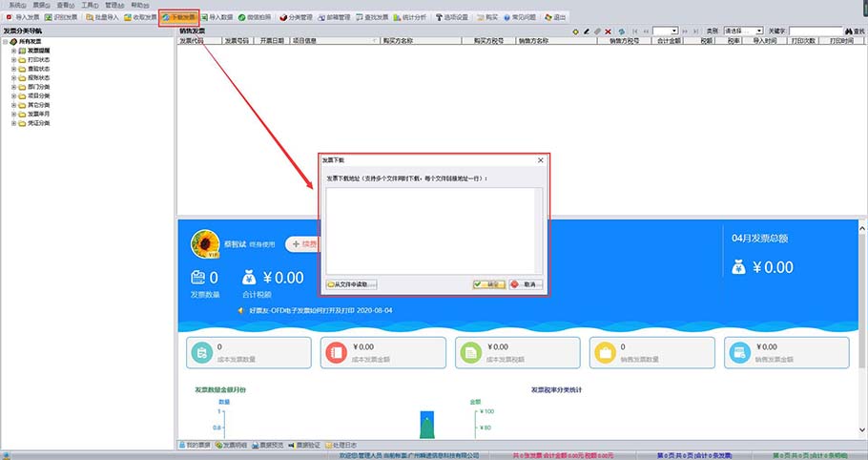Sort by 开票日期 column header
Image resolution: width=868 pixels, height=460 pixels.
pos(271,41)
